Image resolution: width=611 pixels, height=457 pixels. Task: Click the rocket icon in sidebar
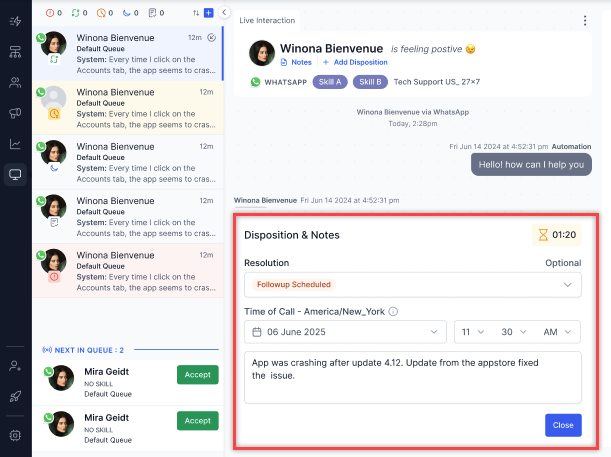15,397
